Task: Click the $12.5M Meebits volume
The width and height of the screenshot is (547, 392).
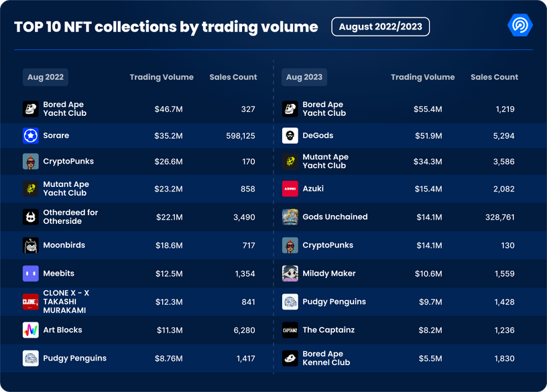Action: tap(169, 274)
